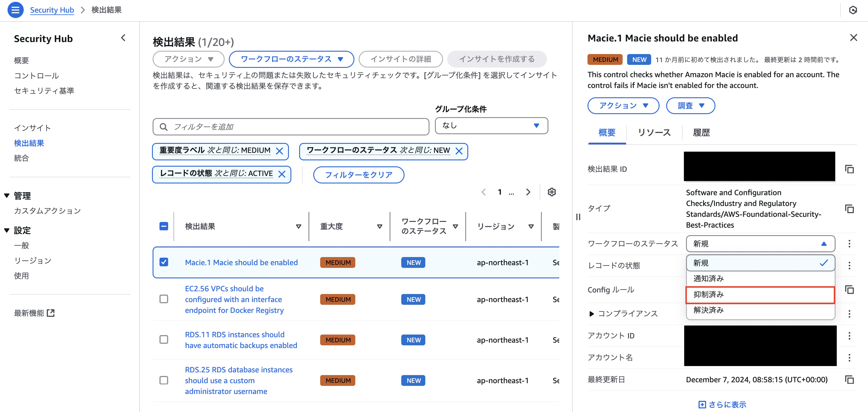Image resolution: width=868 pixels, height=412 pixels.
Task: Collapse the Security Hub sidebar with the chevron
Action: tap(123, 38)
